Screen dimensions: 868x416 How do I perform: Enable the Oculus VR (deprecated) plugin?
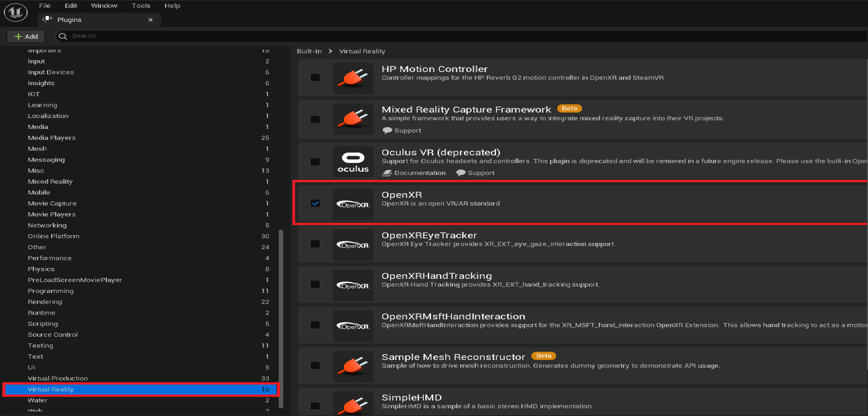click(x=315, y=162)
